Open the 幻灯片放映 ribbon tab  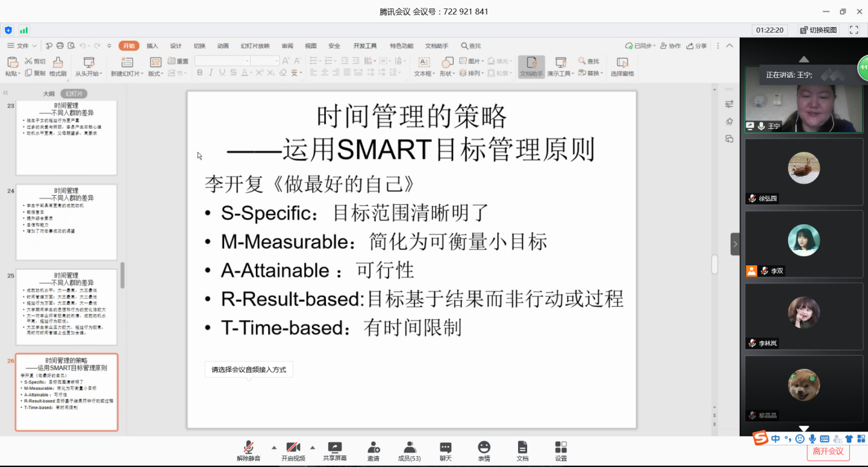click(x=255, y=46)
